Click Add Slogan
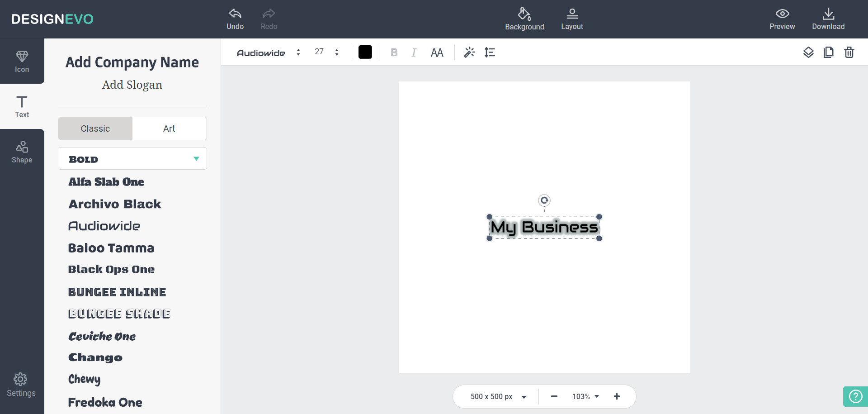This screenshot has height=414, width=868. [132, 85]
